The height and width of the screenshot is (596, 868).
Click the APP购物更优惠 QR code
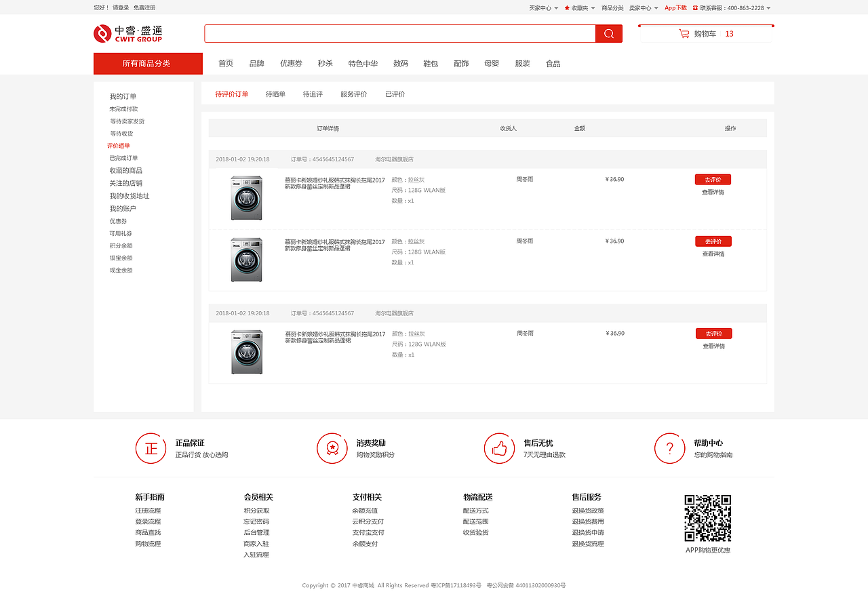tap(707, 518)
